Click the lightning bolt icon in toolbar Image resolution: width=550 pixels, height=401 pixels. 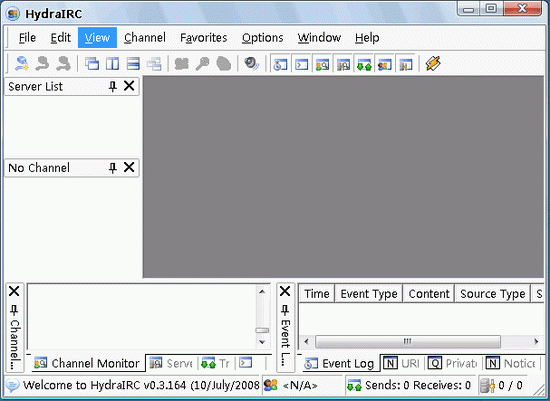[433, 64]
